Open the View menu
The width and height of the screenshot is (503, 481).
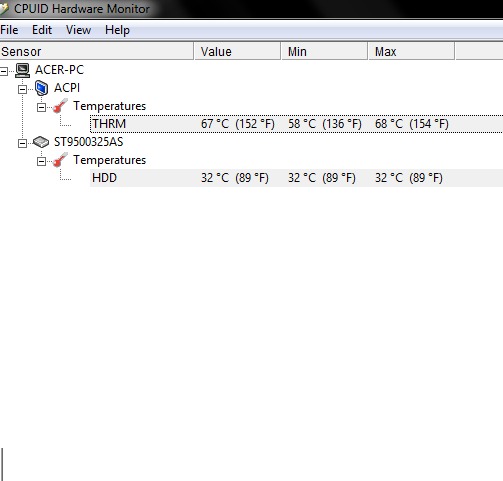tap(78, 30)
